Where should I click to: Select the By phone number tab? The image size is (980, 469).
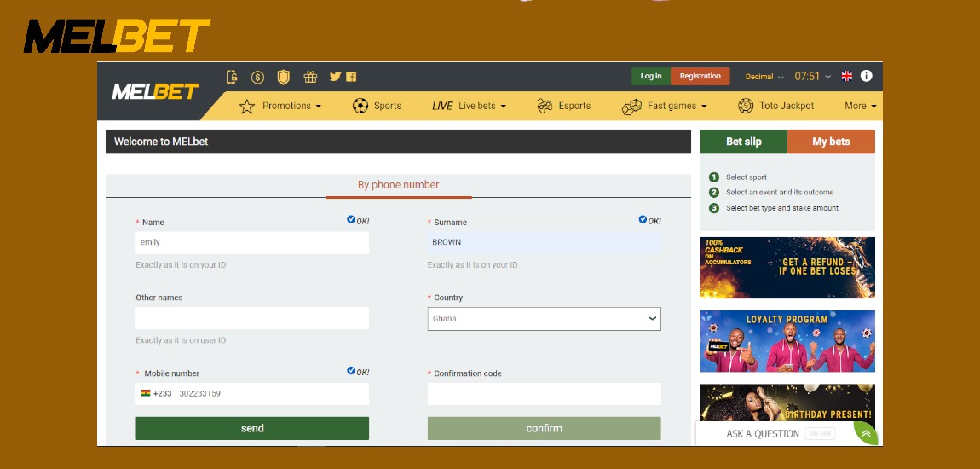398,185
